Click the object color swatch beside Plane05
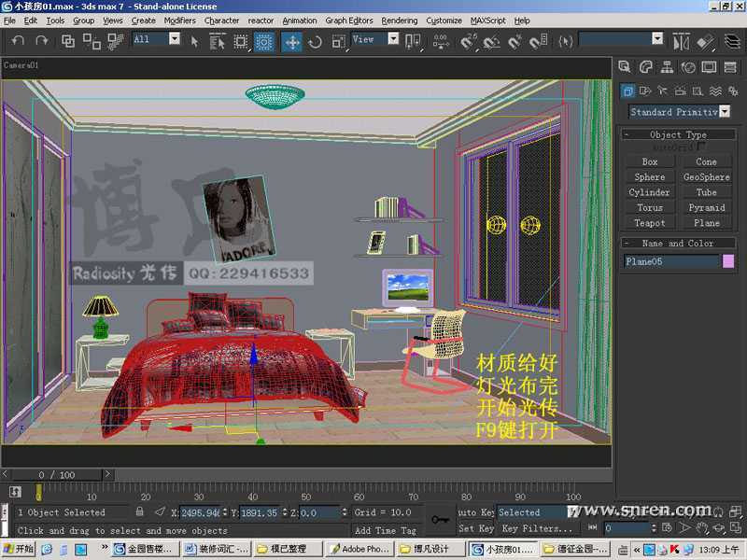 728,261
